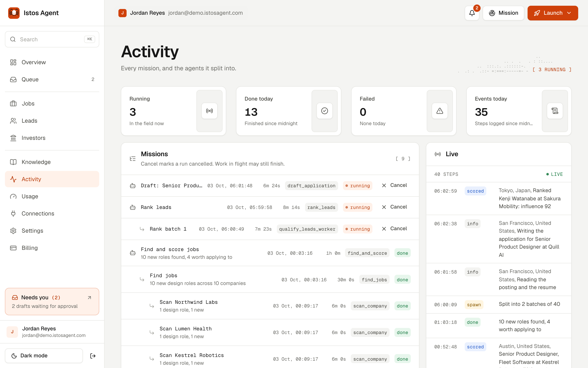Click the checkmark icon in Done today card
The width and height of the screenshot is (588, 368).
tap(325, 111)
